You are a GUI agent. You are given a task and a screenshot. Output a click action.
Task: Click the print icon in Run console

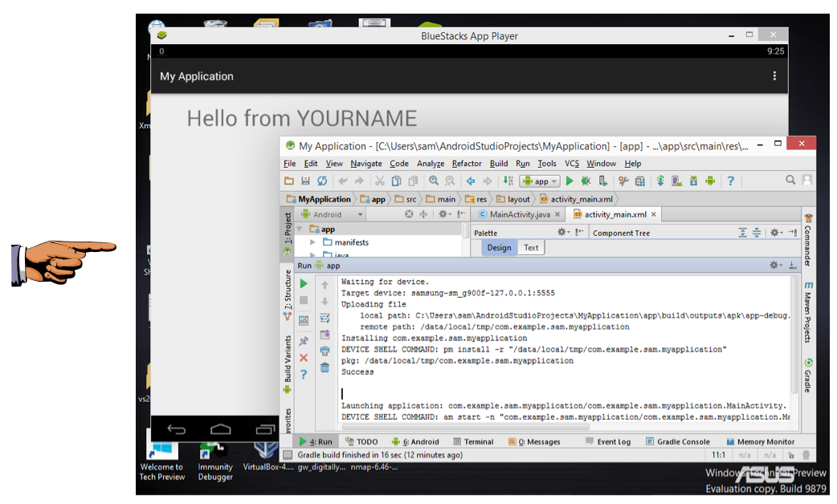point(325,351)
